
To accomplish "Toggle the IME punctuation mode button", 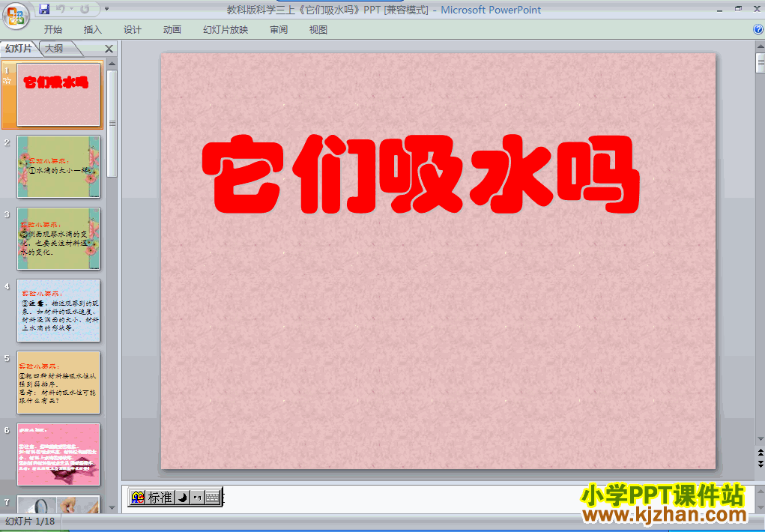I will click(x=197, y=497).
